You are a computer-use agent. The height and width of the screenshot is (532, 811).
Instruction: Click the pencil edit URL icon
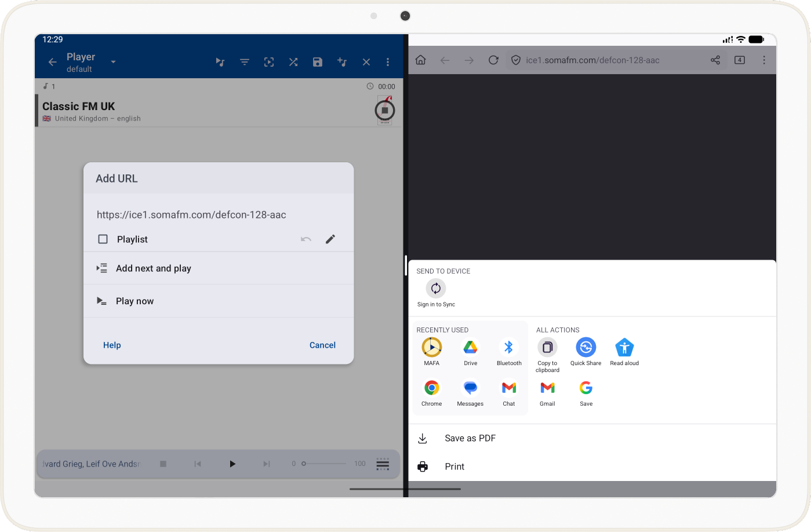[330, 239]
